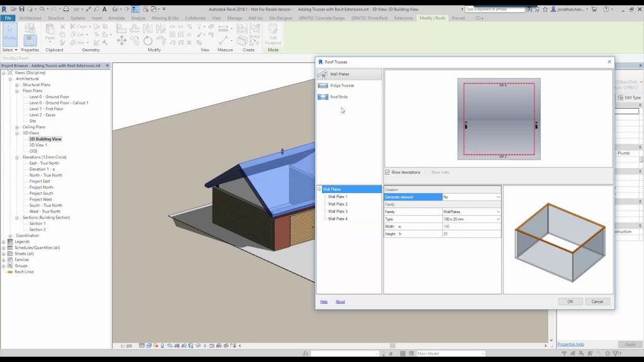Close the Project Browser panel
Image resolution: width=644 pixels, height=362 pixels.
pyautogui.click(x=107, y=65)
